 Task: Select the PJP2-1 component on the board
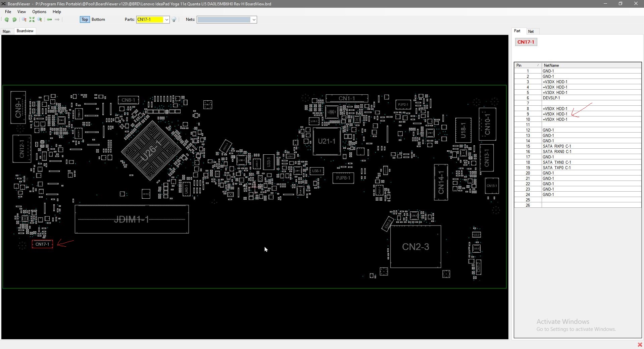[x=403, y=104]
